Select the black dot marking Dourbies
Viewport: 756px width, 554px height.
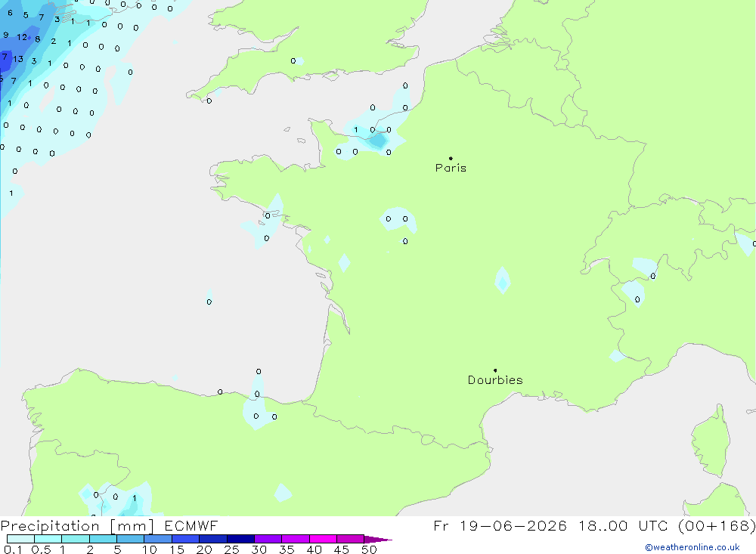click(x=495, y=370)
